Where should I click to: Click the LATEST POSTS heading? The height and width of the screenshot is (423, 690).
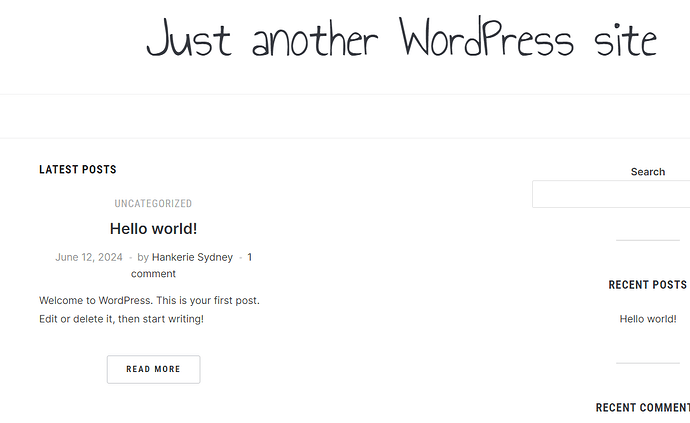78,169
